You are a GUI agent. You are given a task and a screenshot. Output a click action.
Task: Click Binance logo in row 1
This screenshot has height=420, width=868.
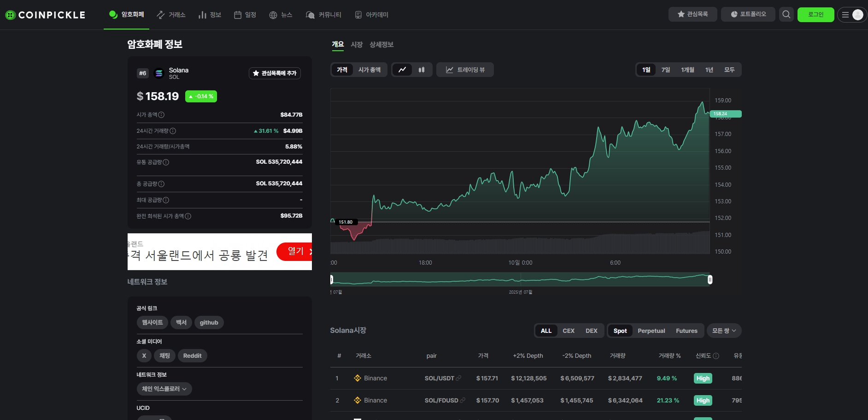358,378
